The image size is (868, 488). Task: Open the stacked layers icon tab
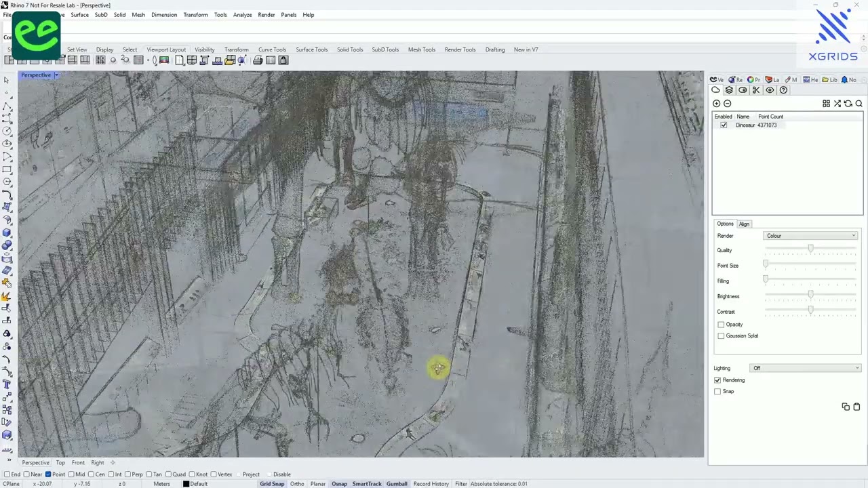pyautogui.click(x=729, y=90)
